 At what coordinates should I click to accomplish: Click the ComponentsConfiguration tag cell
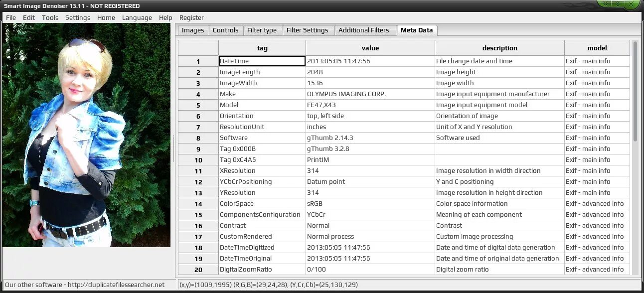pos(262,215)
